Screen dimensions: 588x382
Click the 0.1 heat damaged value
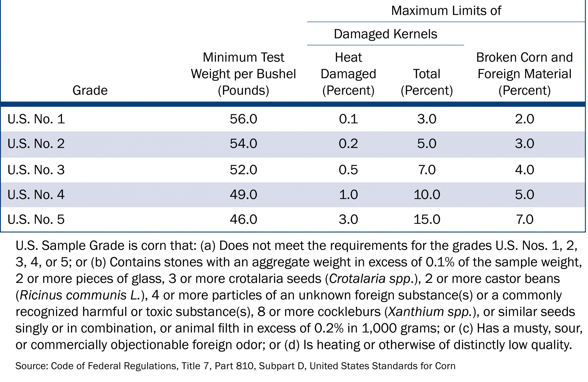pyautogui.click(x=348, y=119)
